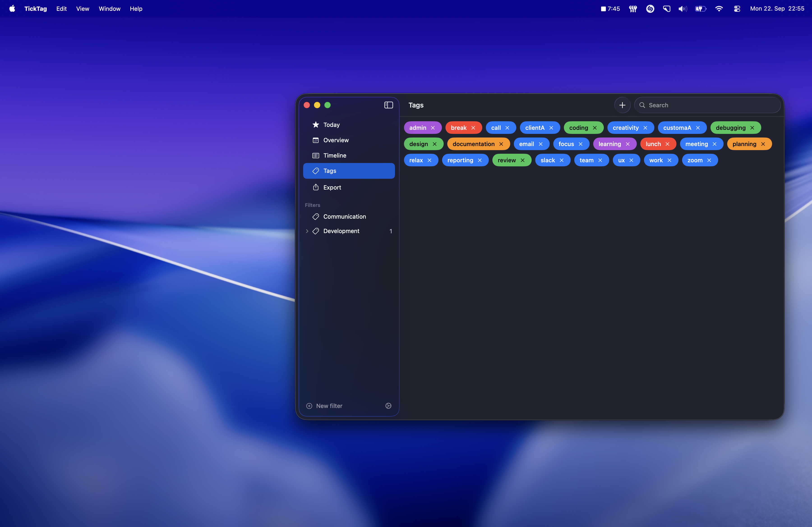Click the Today star icon
The width and height of the screenshot is (812, 527).
[x=316, y=125]
